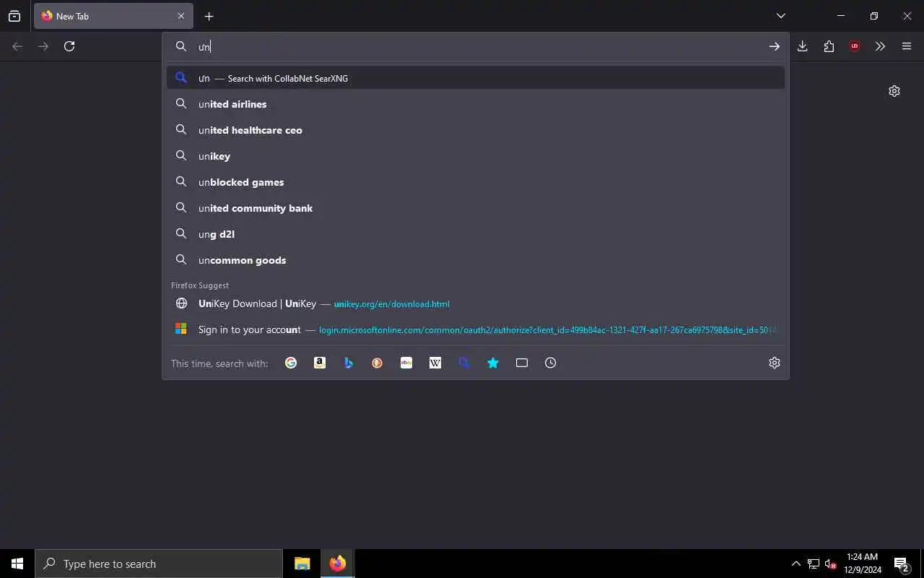Choose the 'united healthcare ceo' suggestion

476,130
